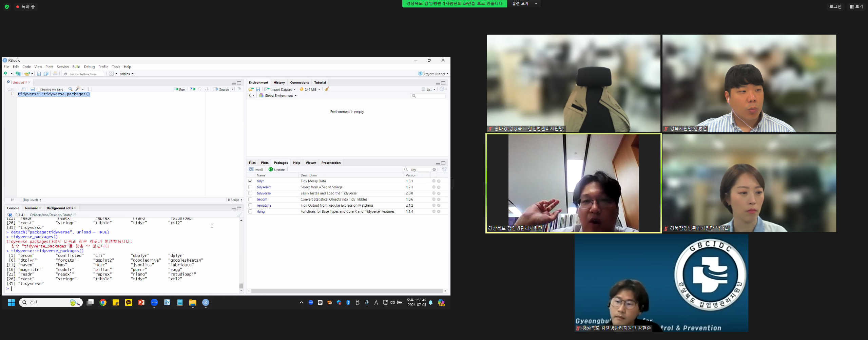Screen dimensions: 868x340
Task: Clear the console with broom icon
Action: click(239, 214)
